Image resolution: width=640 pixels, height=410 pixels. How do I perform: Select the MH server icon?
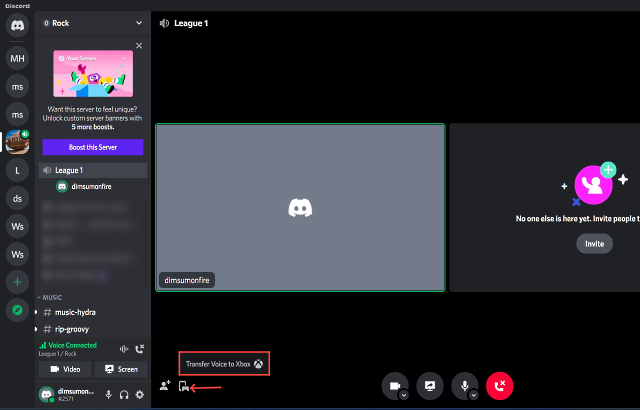17,59
